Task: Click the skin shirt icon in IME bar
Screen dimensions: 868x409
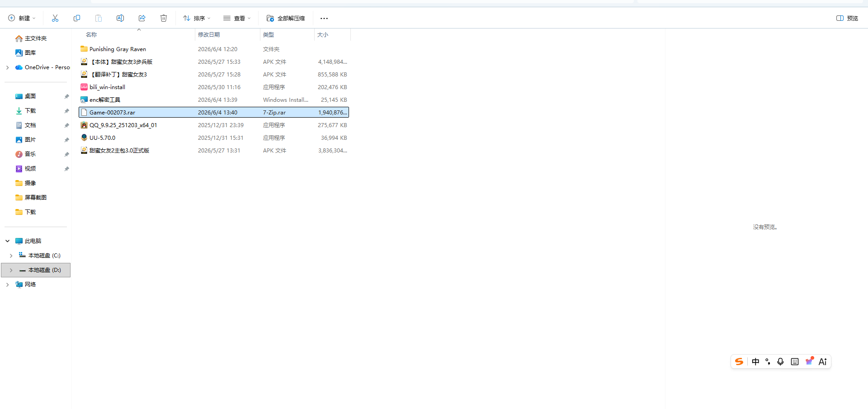Action: point(809,361)
